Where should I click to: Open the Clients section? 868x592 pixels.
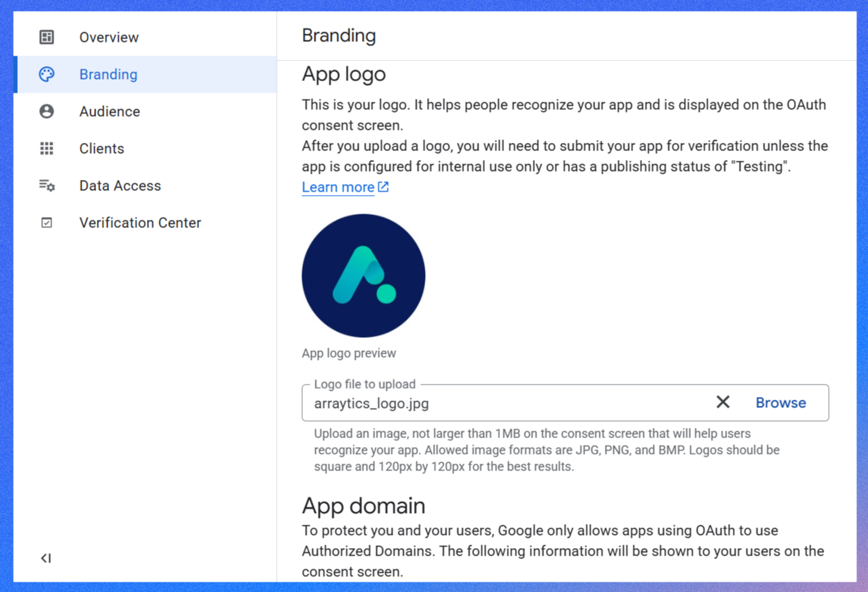tap(145, 148)
